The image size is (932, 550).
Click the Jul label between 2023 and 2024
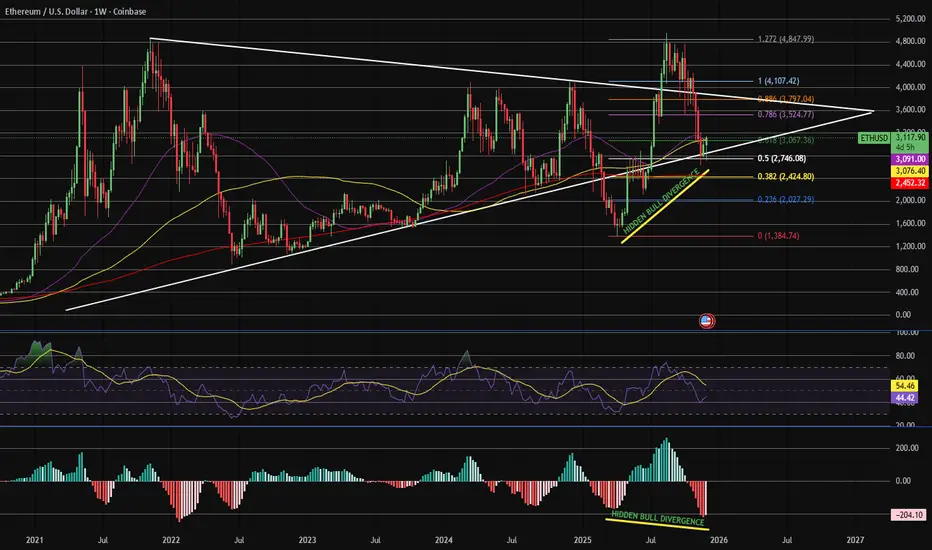[376, 540]
